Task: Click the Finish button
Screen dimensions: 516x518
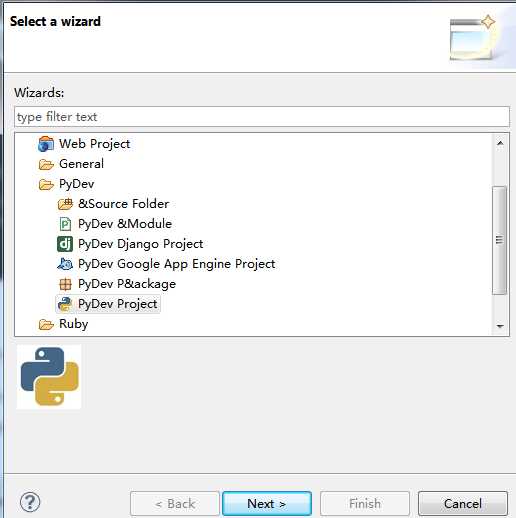Action: [365, 503]
